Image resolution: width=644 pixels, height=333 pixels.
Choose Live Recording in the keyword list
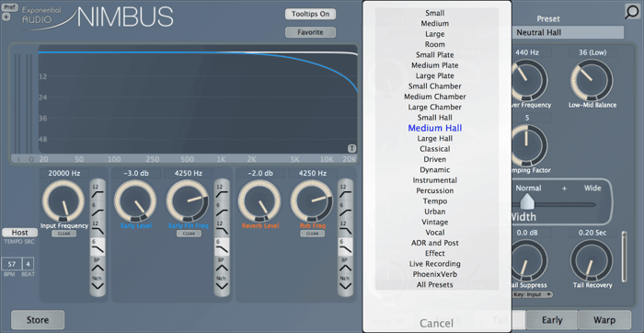435,264
